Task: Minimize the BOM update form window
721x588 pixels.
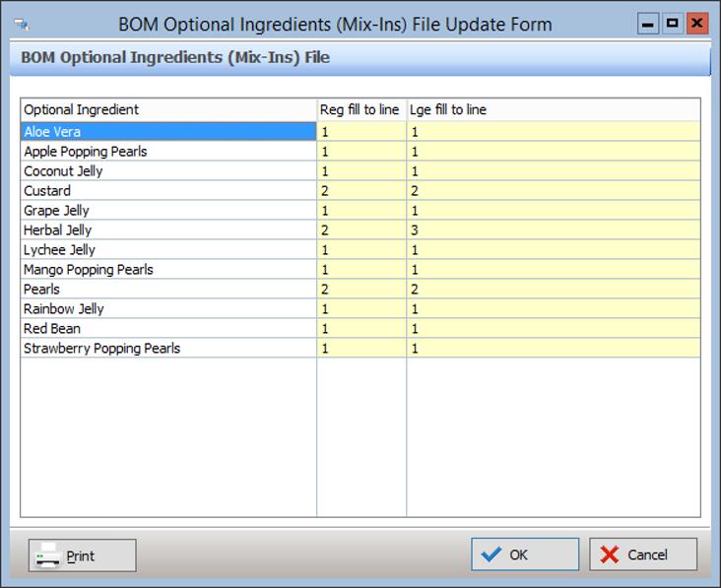Action: tap(647, 23)
